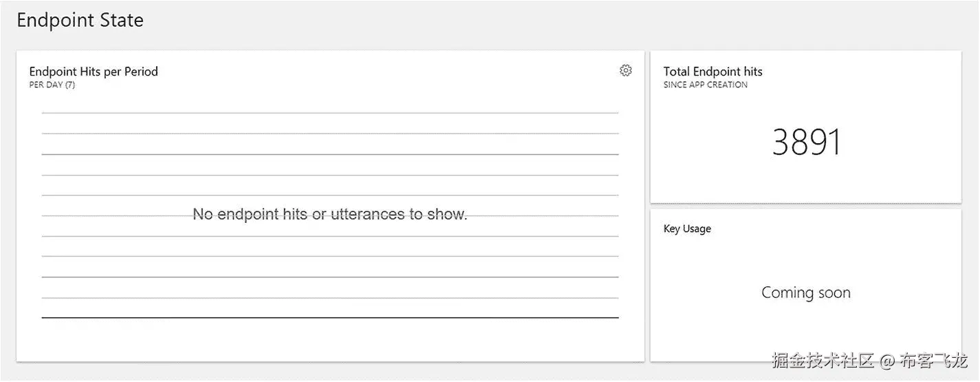Viewport: 980px width, 382px height.
Task: Click the word hits in Total Endpoint hits
Action: point(752,72)
